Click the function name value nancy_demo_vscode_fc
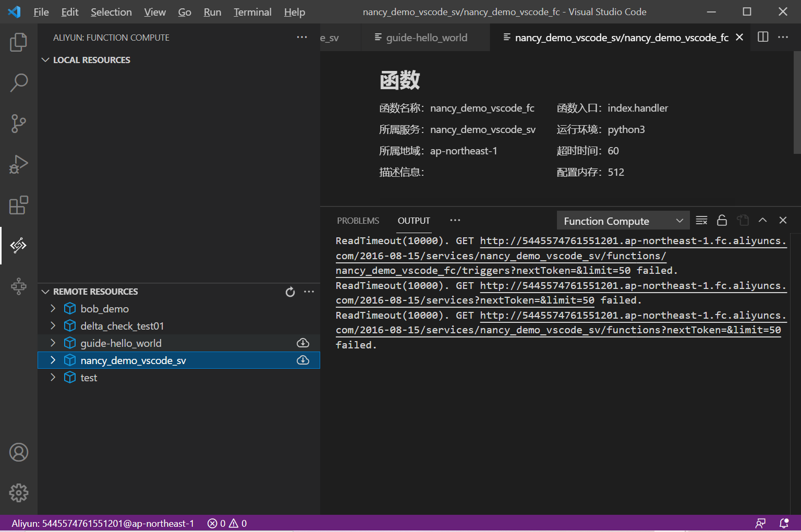The width and height of the screenshot is (801, 532). (482, 108)
